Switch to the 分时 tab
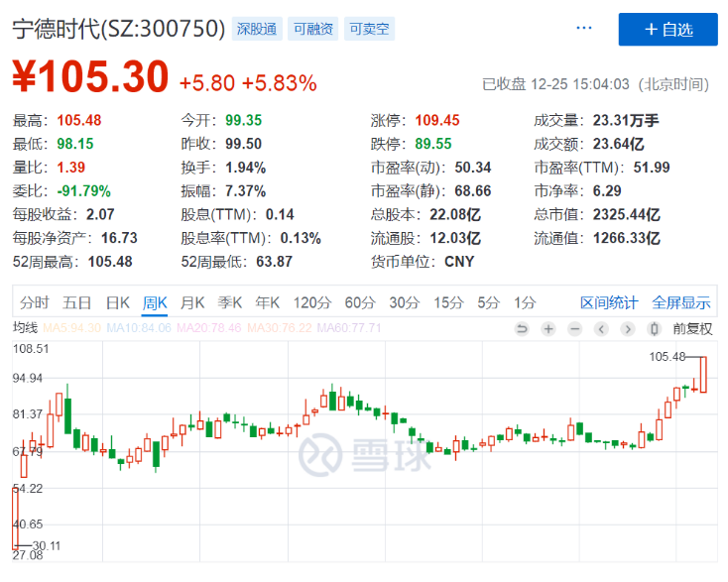This screenshot has height=582, width=728. 35,303
